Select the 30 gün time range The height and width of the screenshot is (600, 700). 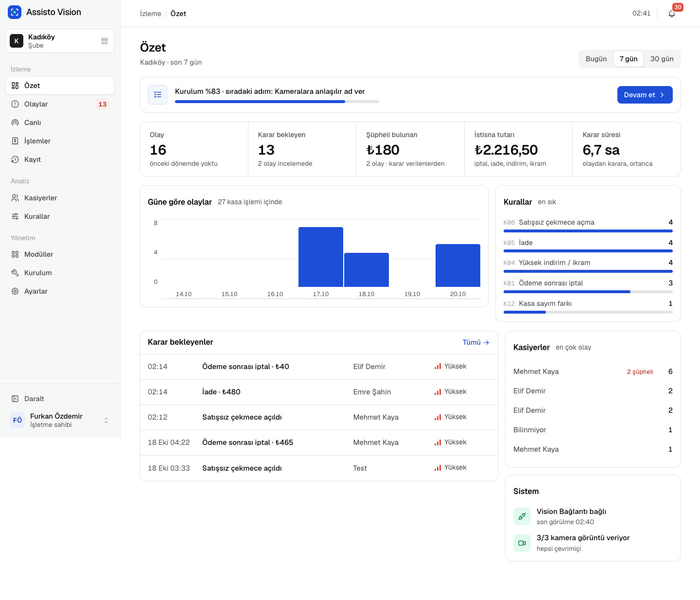[662, 59]
